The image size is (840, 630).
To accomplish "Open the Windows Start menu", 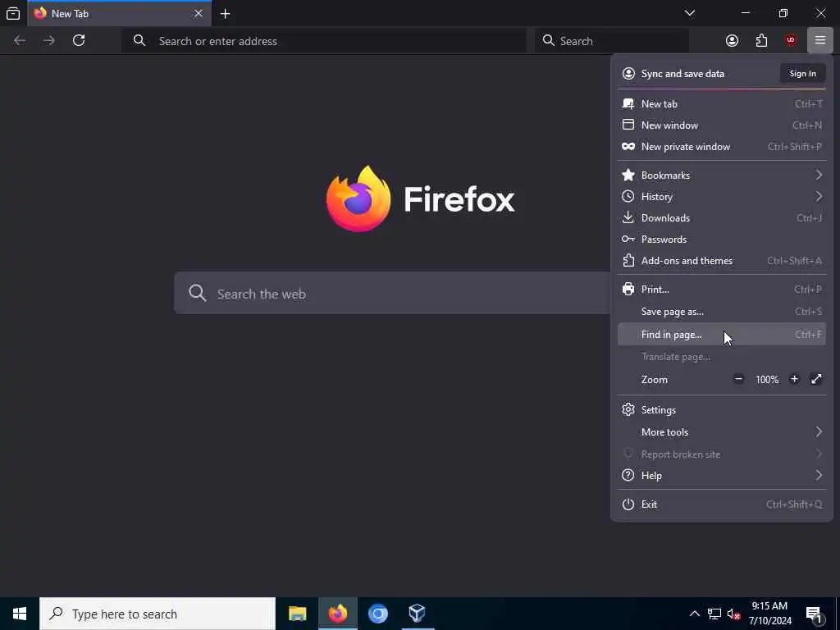I will (x=20, y=614).
